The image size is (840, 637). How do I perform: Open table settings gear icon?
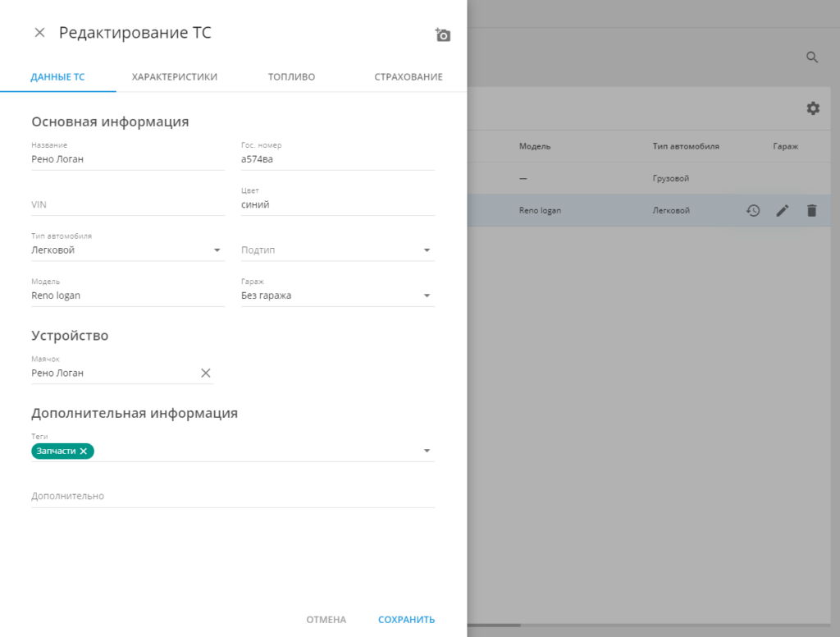click(812, 108)
